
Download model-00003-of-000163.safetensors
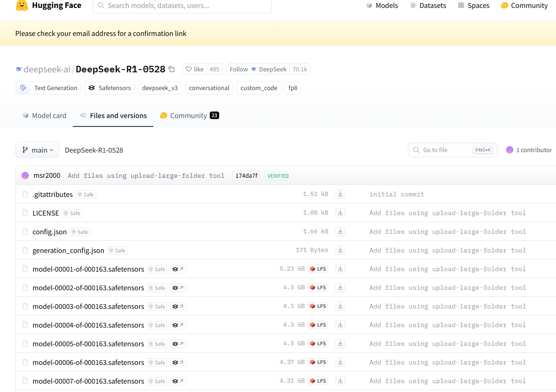(x=340, y=306)
